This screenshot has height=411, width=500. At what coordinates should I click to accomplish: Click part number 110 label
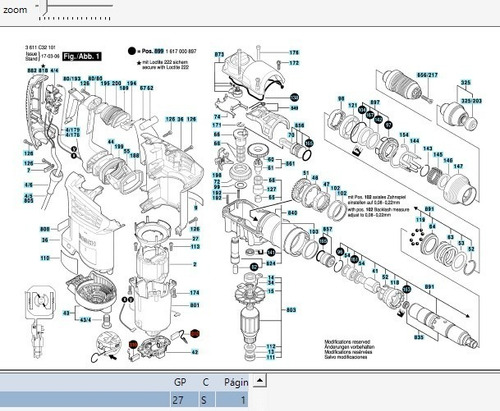click(x=45, y=258)
